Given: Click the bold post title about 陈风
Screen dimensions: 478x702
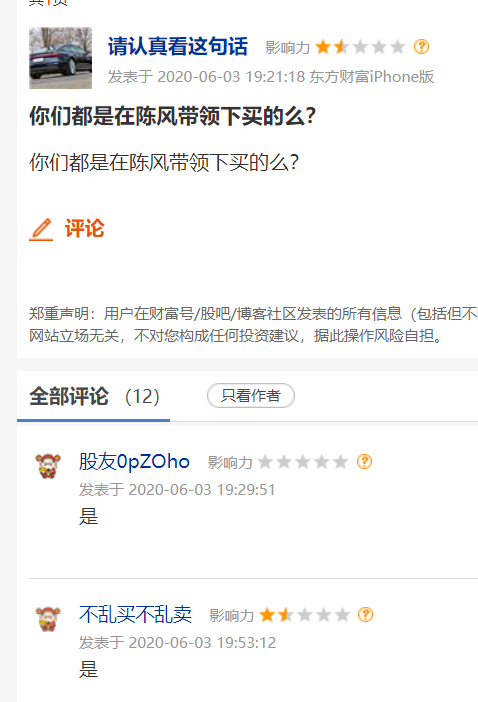Looking at the screenshot, I should click(173, 116).
